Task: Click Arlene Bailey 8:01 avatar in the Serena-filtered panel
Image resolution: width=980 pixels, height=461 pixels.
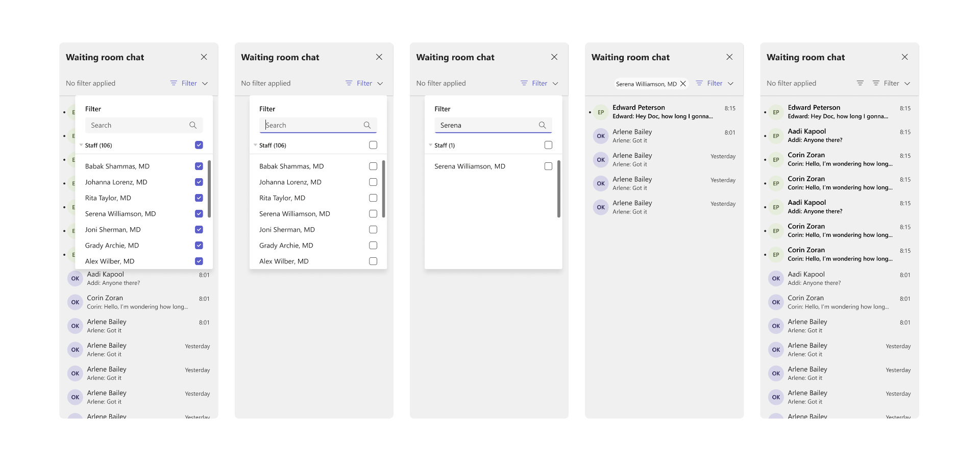Action: (601, 136)
